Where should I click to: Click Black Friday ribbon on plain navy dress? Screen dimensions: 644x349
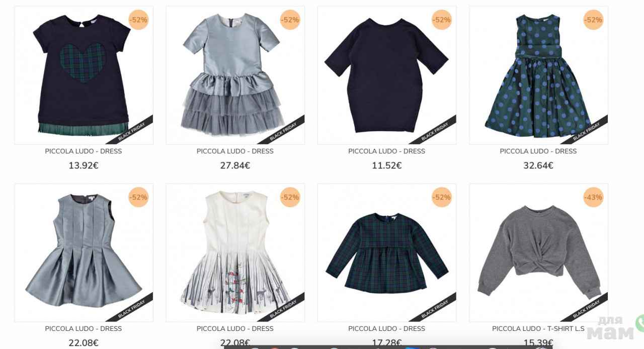[435, 131]
